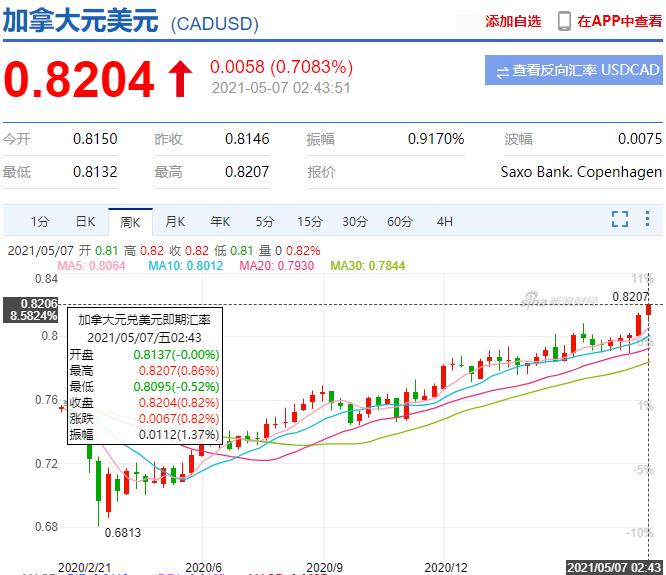Click the 0.8207 high-point label on chart
The height and width of the screenshot is (575, 666).
coord(631,297)
